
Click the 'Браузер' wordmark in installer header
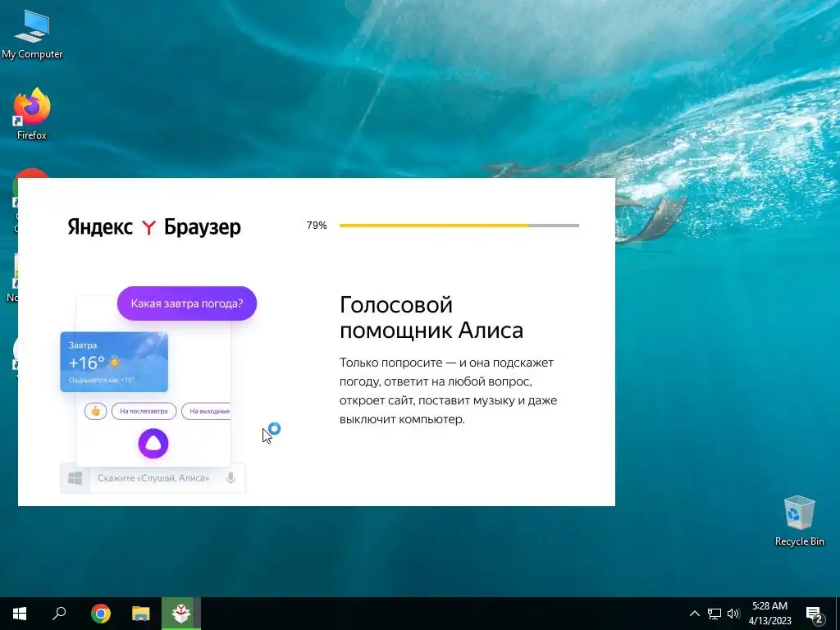(203, 227)
